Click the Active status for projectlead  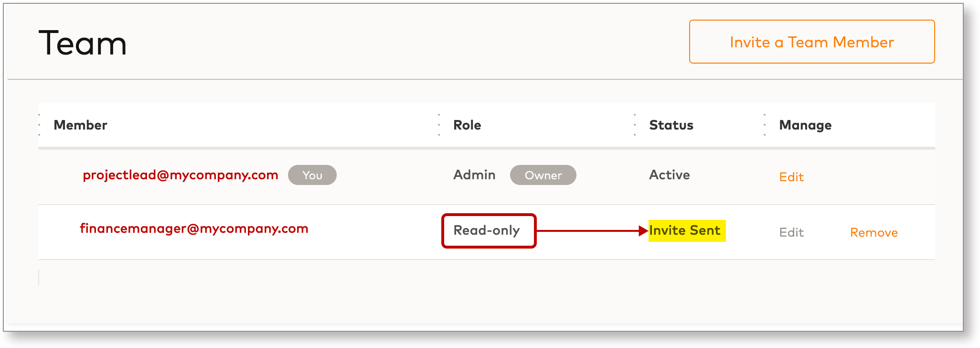[x=669, y=175]
